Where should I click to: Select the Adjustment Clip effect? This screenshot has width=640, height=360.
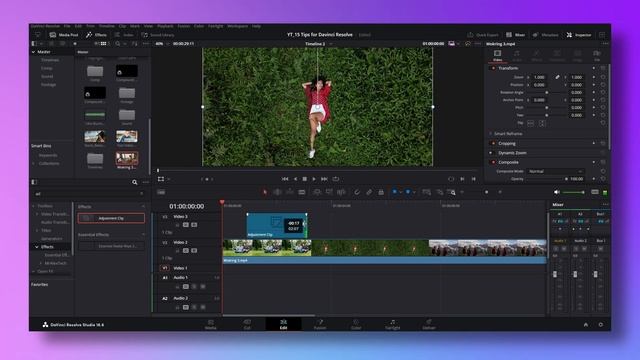111,218
